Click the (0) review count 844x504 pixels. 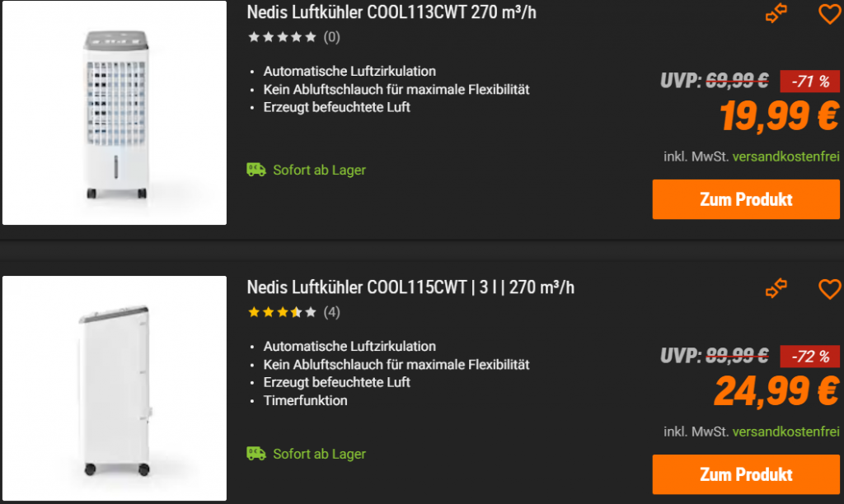tap(331, 37)
